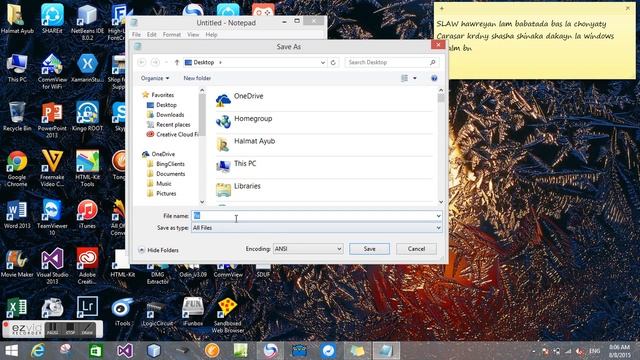Open the Format menu in Notepad
This screenshot has width=640, height=360.
[172, 35]
